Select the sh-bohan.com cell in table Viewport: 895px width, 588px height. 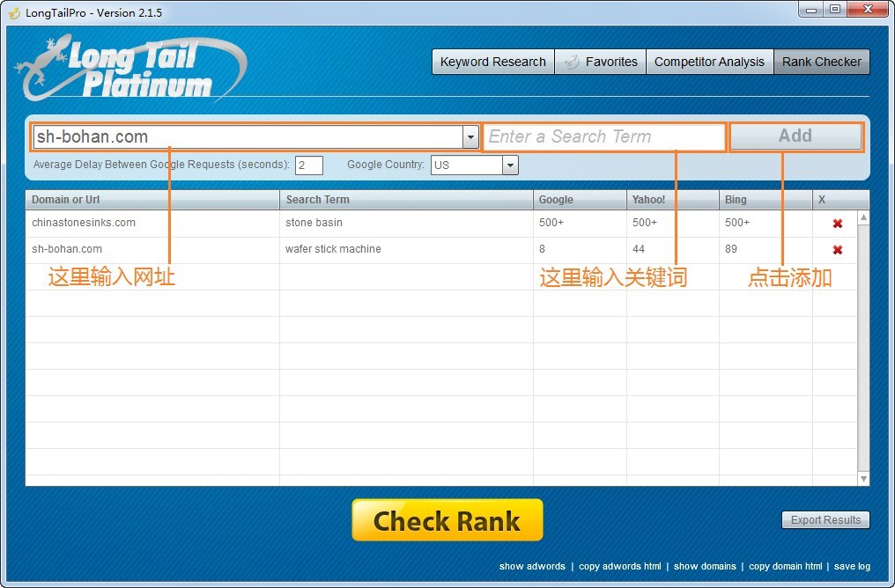[152, 249]
